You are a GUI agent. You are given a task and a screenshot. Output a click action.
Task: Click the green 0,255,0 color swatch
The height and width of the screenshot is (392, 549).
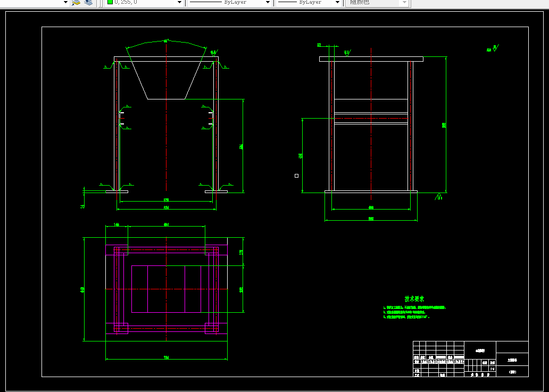coord(110,2)
